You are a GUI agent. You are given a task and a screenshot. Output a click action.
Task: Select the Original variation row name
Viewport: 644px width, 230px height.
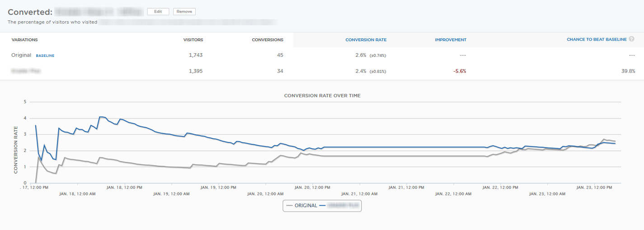click(21, 55)
